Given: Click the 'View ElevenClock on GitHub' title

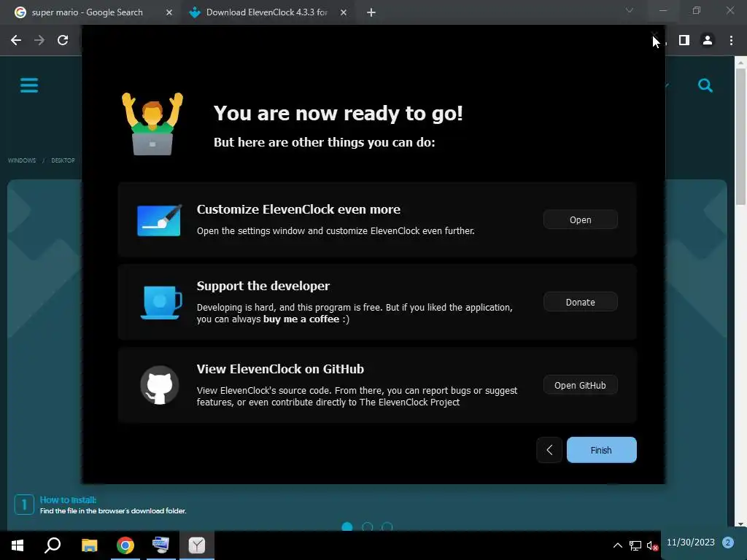Looking at the screenshot, I should coord(280,369).
